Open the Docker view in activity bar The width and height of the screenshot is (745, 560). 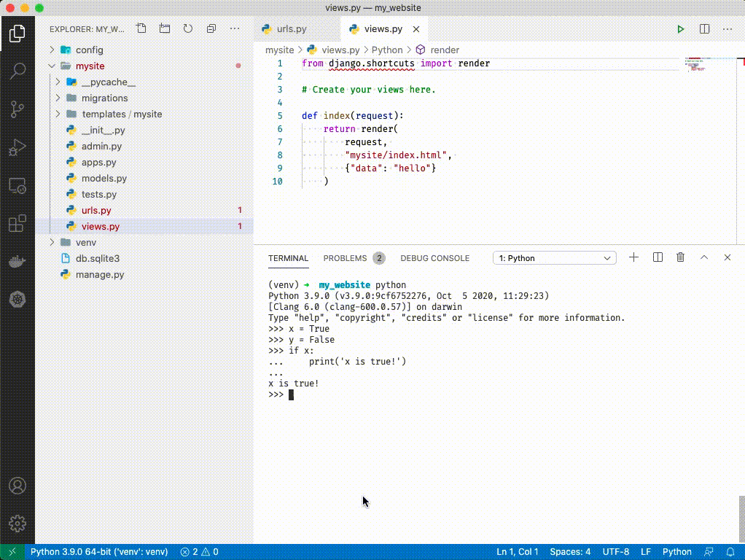click(x=17, y=261)
